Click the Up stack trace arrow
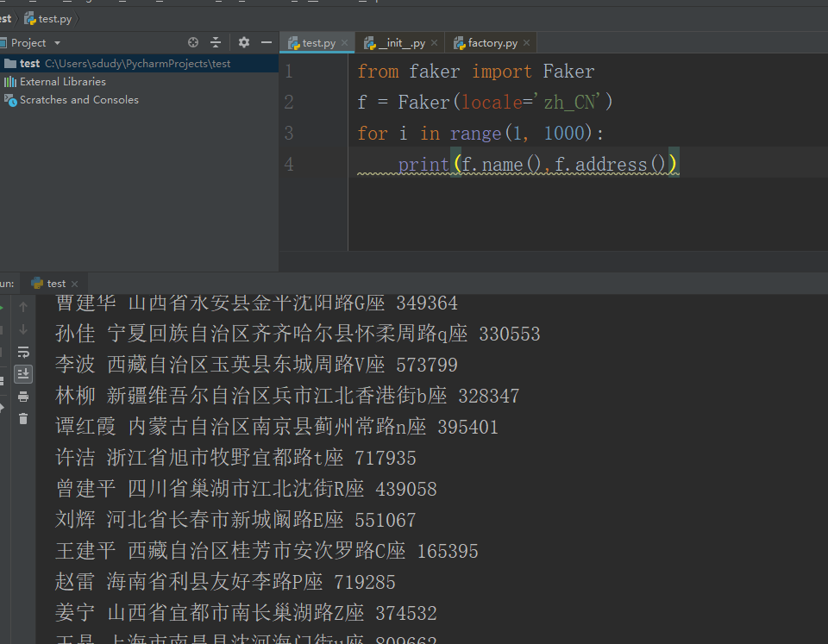 pos(23,307)
